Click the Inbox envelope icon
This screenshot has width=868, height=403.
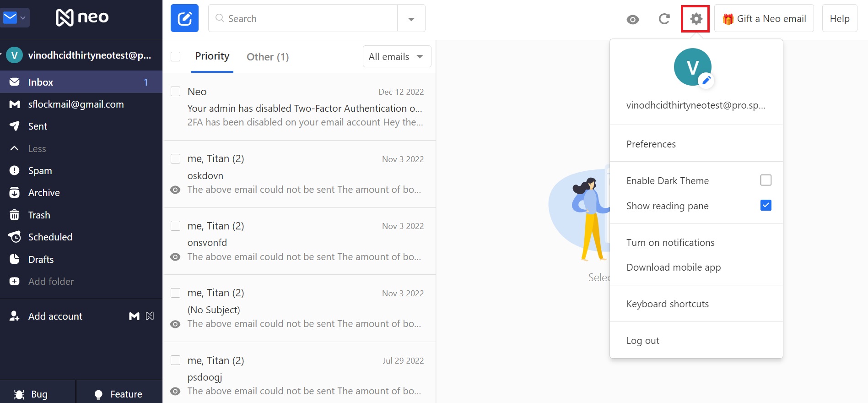click(15, 82)
